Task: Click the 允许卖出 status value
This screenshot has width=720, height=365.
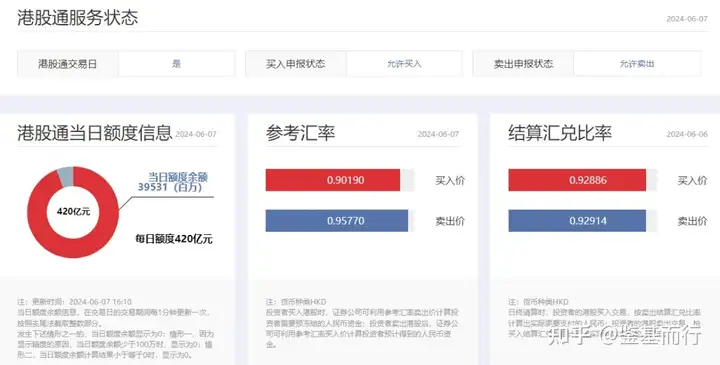Action: point(637,64)
